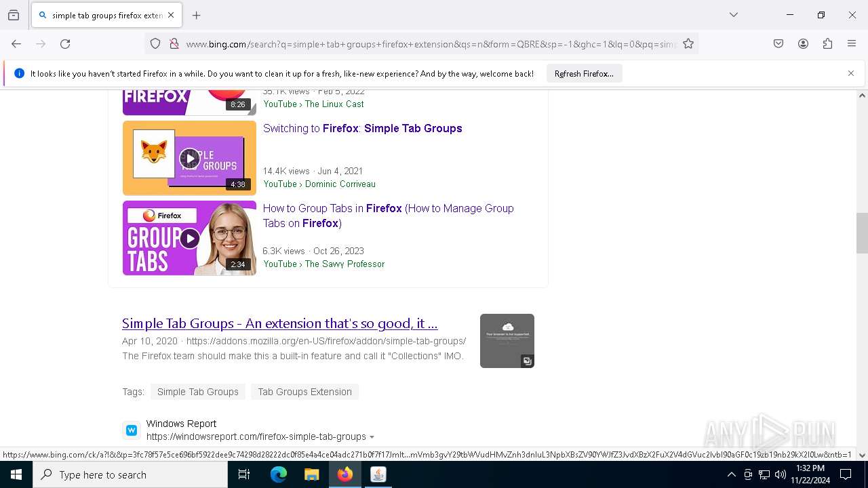Open tracking protection shield icon
The image size is (868, 488).
click(x=155, y=44)
